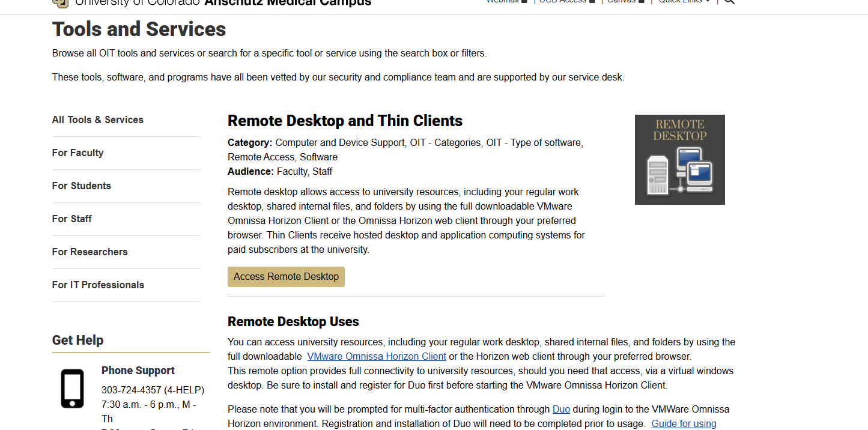
Task: Click the '7:30 a.m. - 6 p.m., M - Th' hours text
Action: tap(148, 411)
